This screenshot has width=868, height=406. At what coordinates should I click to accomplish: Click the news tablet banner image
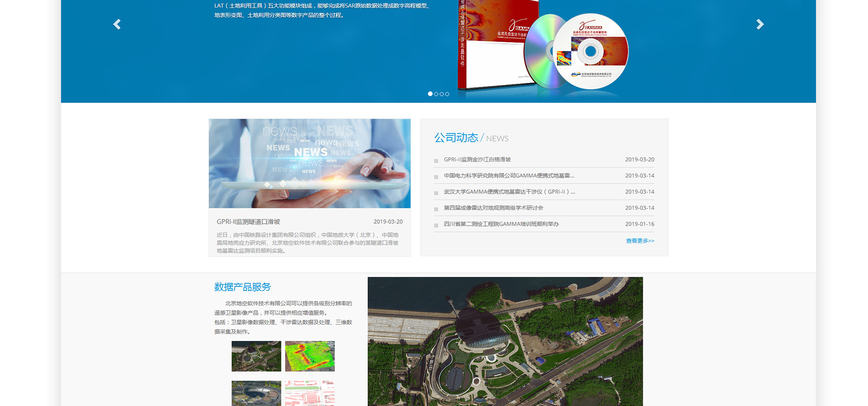(310, 163)
